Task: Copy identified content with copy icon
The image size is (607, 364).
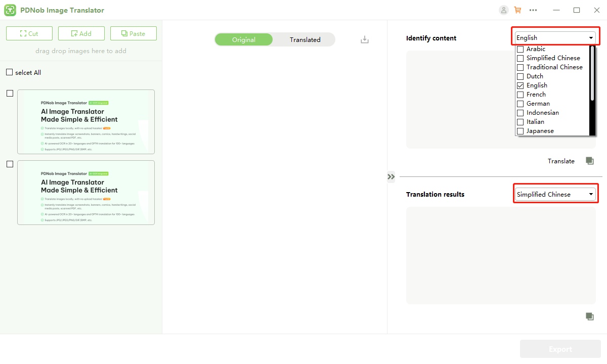Action: coord(589,161)
